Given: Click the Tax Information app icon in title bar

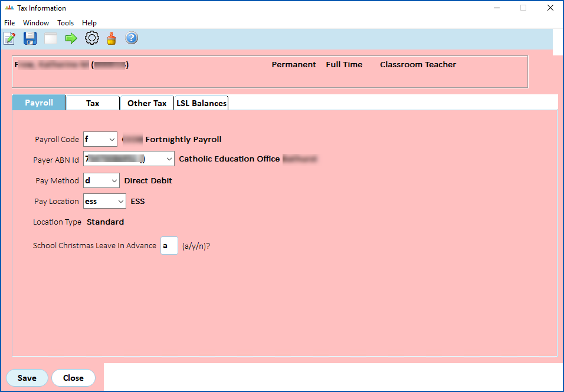Looking at the screenshot, I should point(9,8).
